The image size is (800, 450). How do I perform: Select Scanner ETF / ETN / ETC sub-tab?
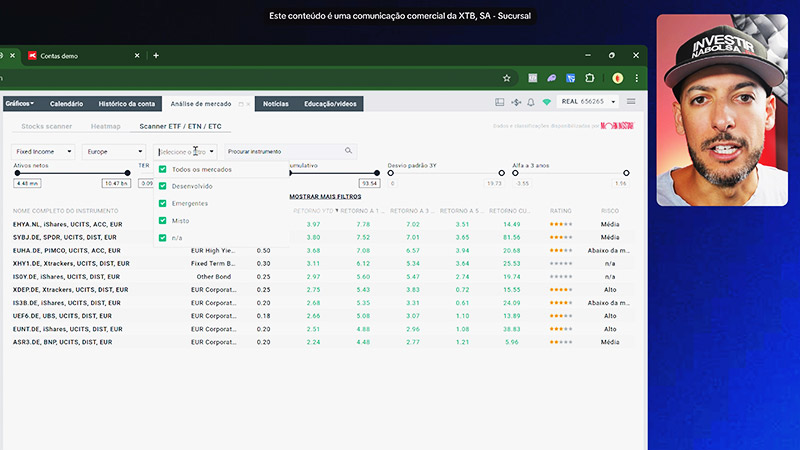pos(180,126)
